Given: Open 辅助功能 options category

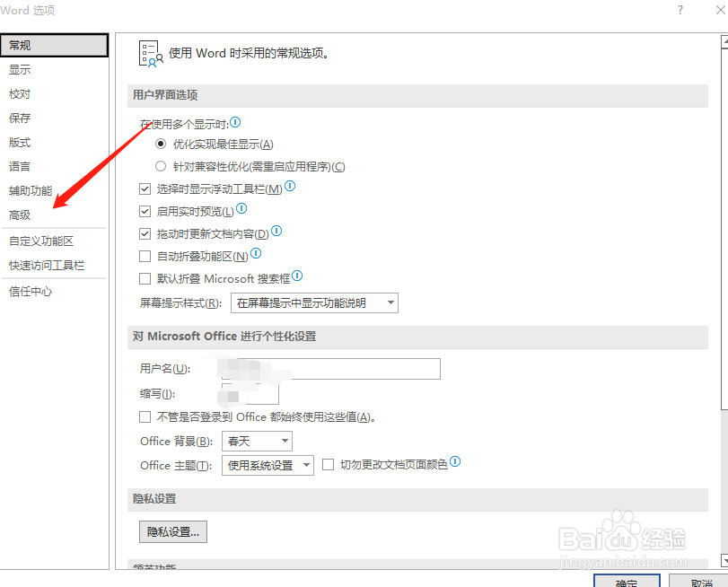Looking at the screenshot, I should click(55, 190).
